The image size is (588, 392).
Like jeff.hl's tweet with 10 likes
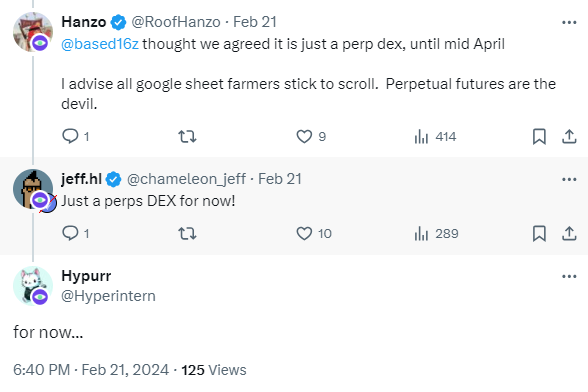(314, 234)
